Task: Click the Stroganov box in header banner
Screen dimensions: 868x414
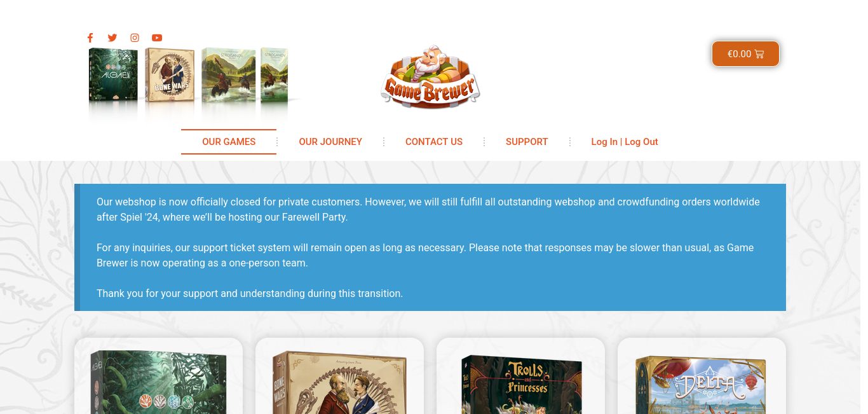Action: point(229,75)
